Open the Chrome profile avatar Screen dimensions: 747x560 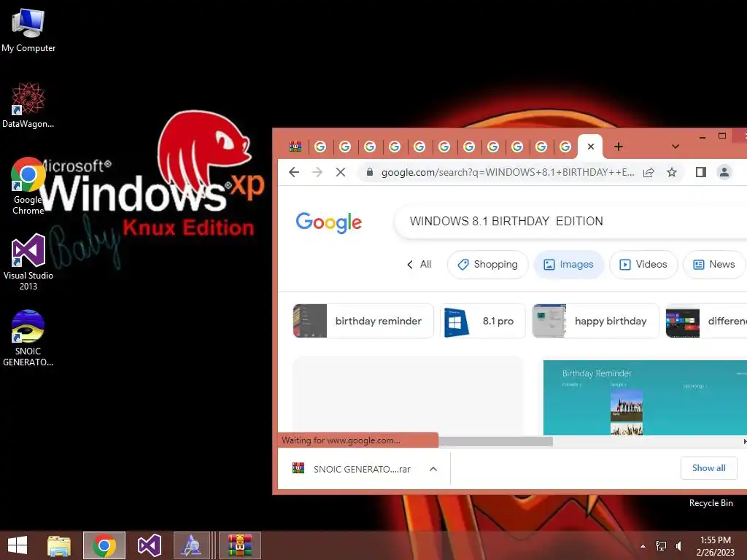click(724, 172)
